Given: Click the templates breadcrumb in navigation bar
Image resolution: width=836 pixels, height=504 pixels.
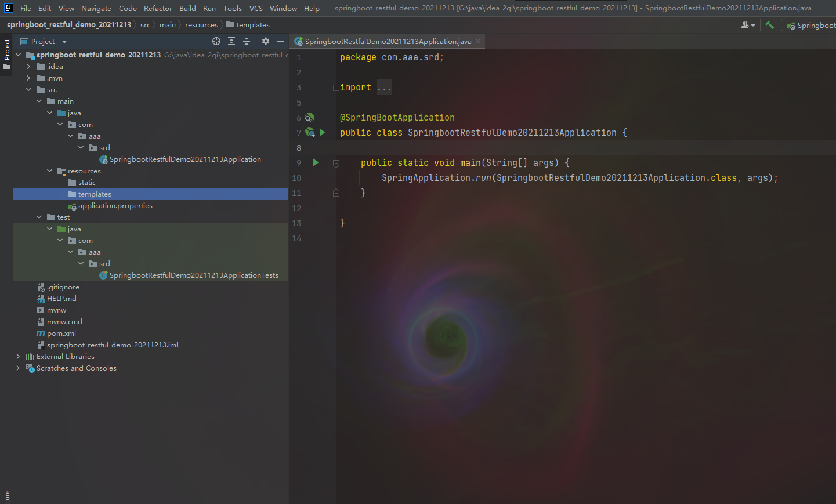Looking at the screenshot, I should click(x=248, y=25).
